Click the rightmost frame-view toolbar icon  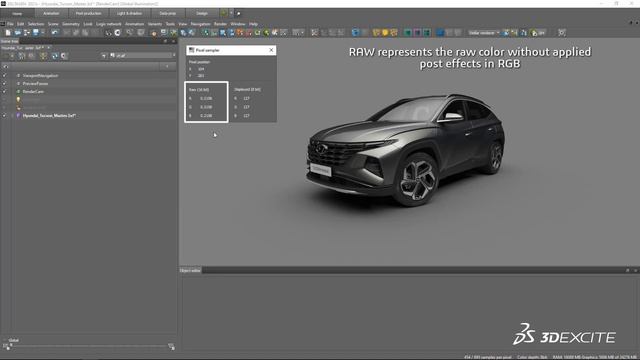click(562, 33)
